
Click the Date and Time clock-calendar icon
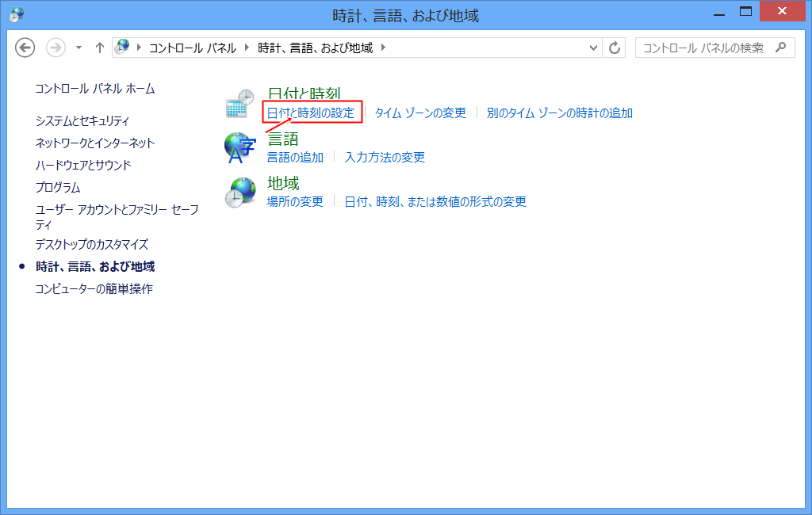coord(239,103)
